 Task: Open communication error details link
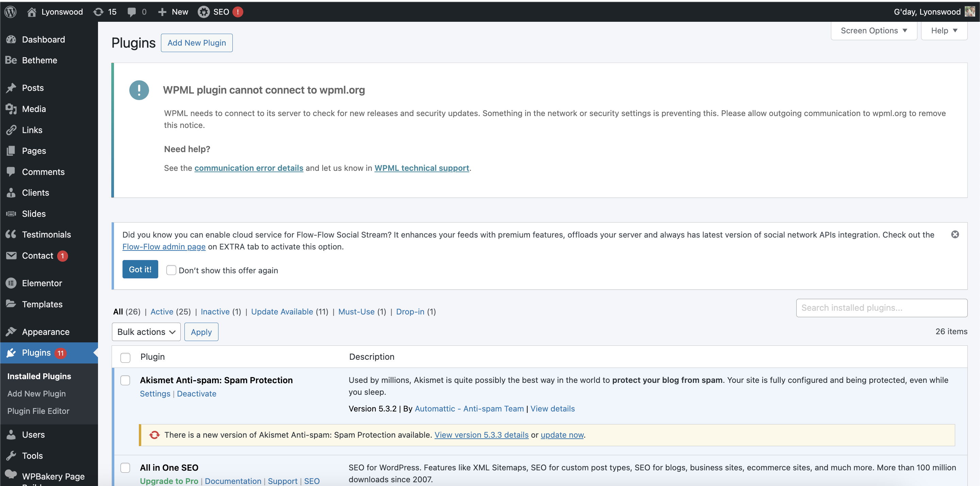point(249,168)
